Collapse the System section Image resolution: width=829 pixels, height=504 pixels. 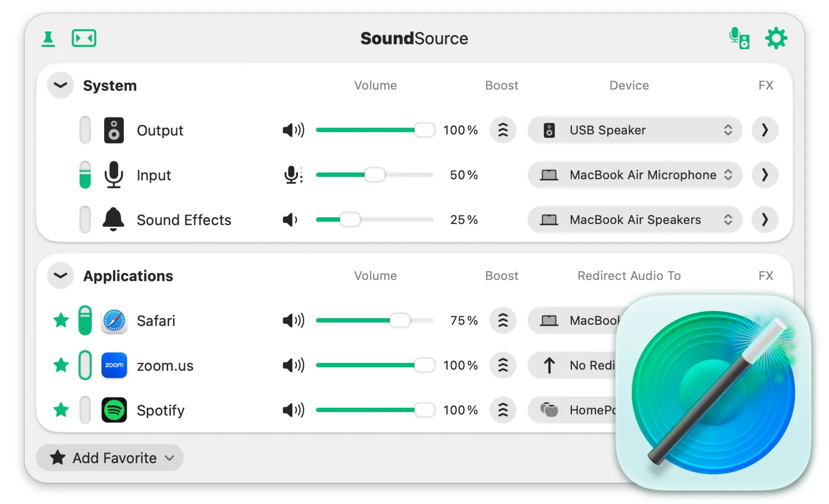pyautogui.click(x=60, y=86)
